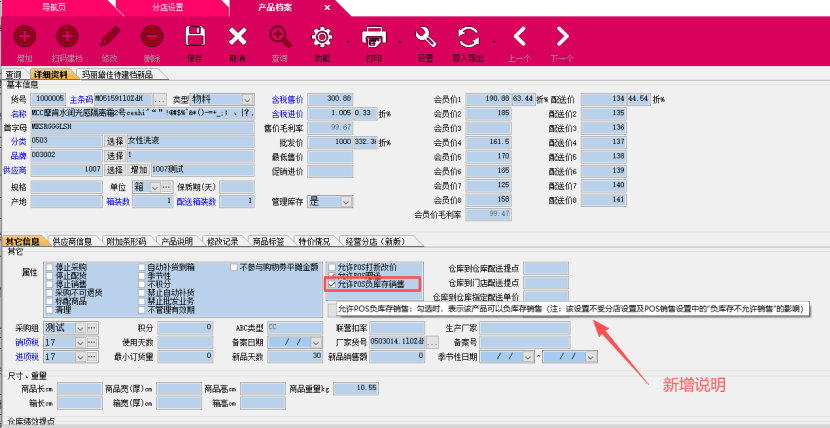This screenshot has height=428, width=830.
Task: Click 选择 button in the 供应商 row
Action: coord(115,170)
